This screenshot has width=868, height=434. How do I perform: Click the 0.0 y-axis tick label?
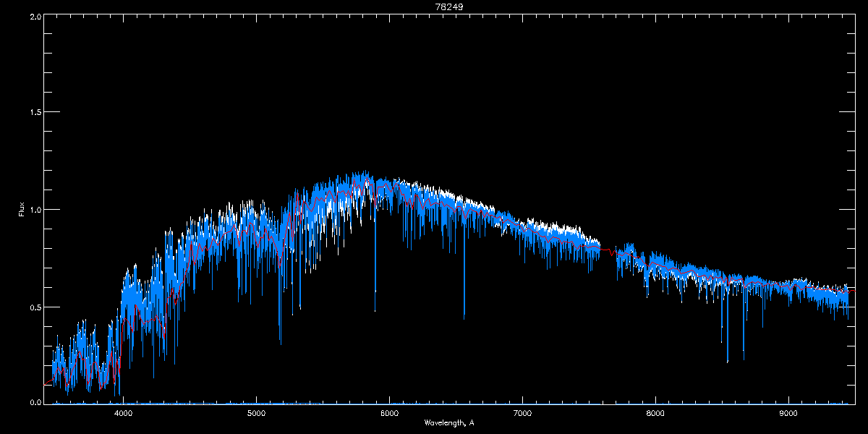[x=35, y=402]
